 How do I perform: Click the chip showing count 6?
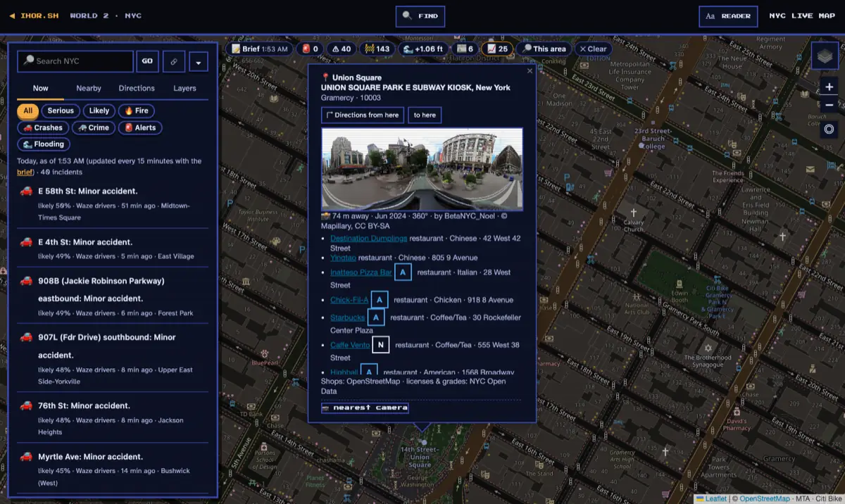(465, 49)
